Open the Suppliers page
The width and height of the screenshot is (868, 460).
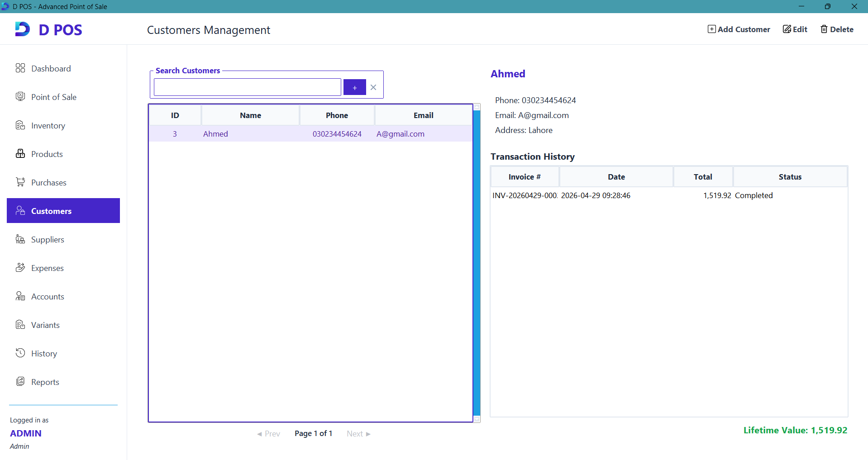pyautogui.click(x=63, y=239)
